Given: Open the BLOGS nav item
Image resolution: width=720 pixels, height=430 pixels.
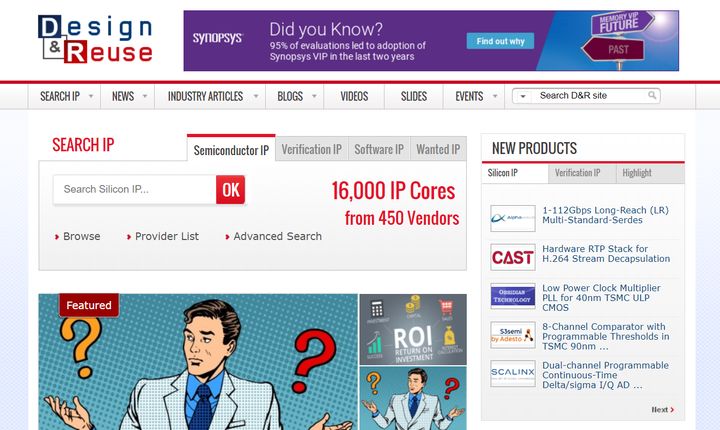Looking at the screenshot, I should (x=290, y=96).
